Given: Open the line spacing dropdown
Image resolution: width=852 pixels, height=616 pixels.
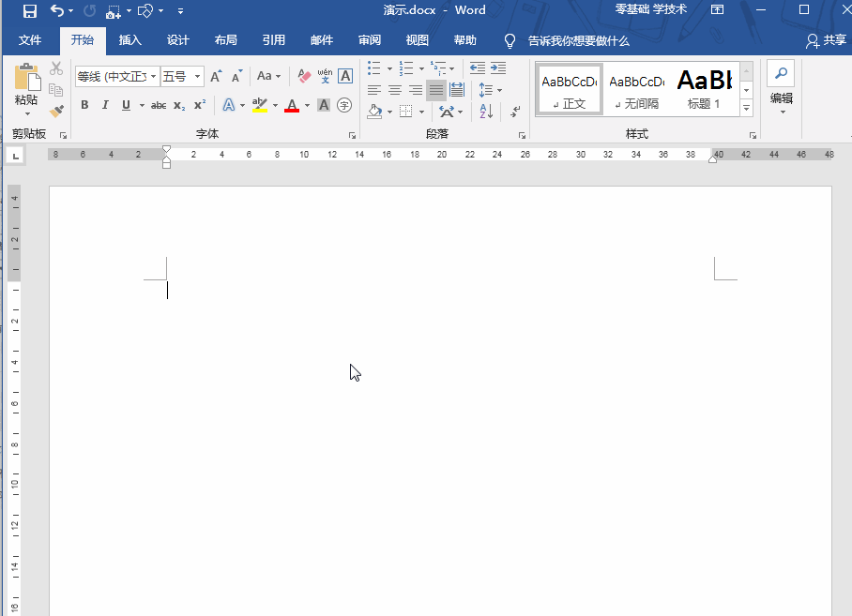Looking at the screenshot, I should tap(497, 90).
